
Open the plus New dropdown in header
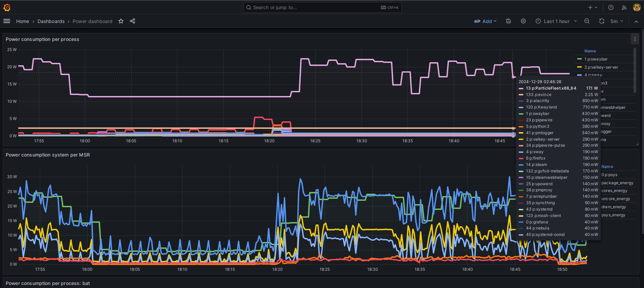pyautogui.click(x=593, y=7)
